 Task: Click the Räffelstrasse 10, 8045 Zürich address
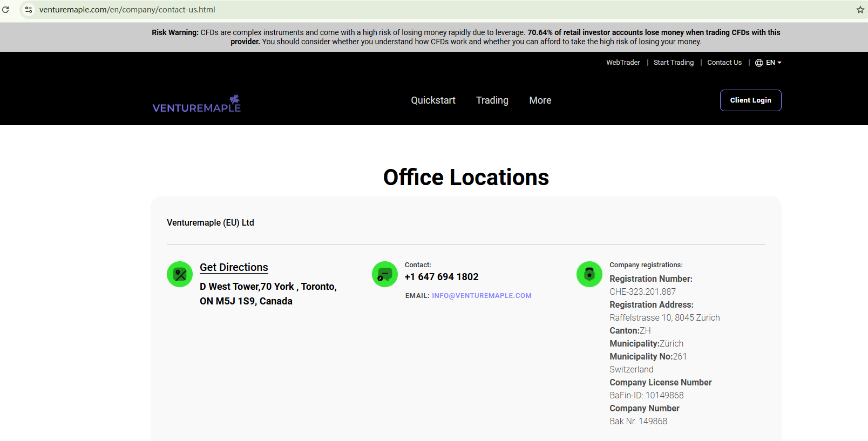664,317
